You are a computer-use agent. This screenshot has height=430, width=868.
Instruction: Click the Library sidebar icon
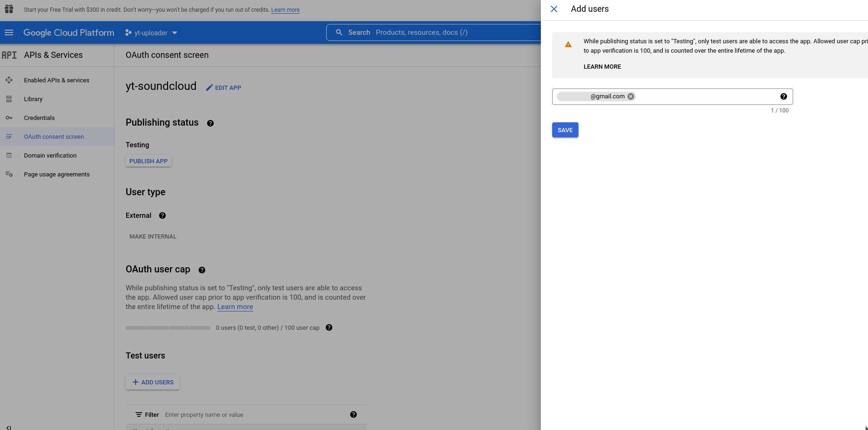pyautogui.click(x=9, y=99)
